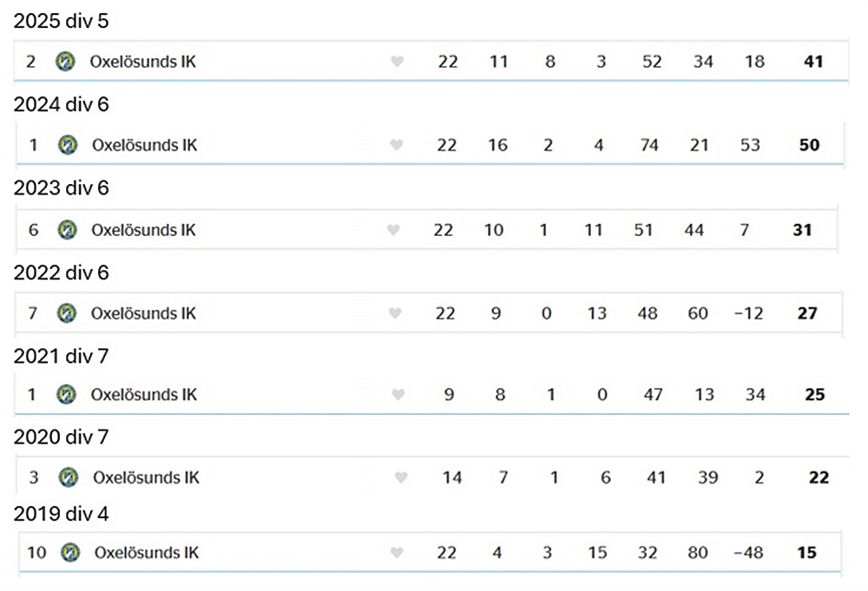Toggle favorite heart in 2024 div 6 row

pyautogui.click(x=397, y=145)
